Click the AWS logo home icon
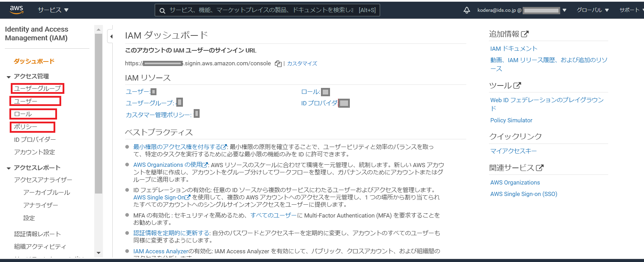Image resolution: width=644 pixels, height=262 pixels. tap(16, 10)
